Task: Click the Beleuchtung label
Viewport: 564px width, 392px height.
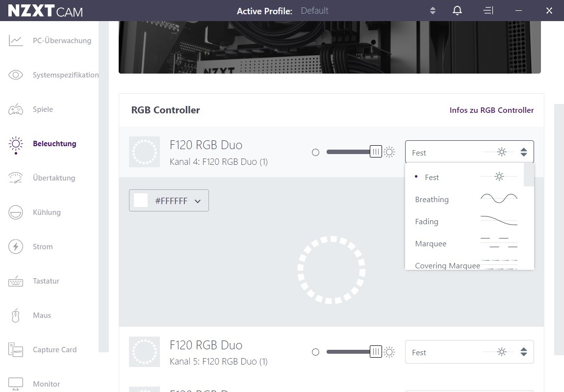Action: tap(54, 144)
